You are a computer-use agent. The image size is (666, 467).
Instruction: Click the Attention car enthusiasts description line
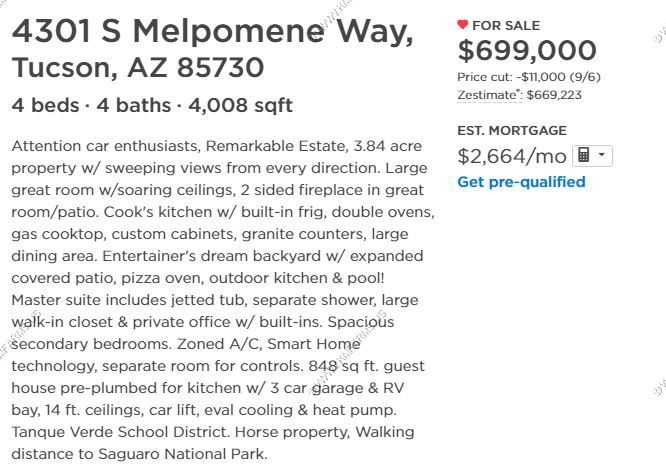(x=217, y=146)
